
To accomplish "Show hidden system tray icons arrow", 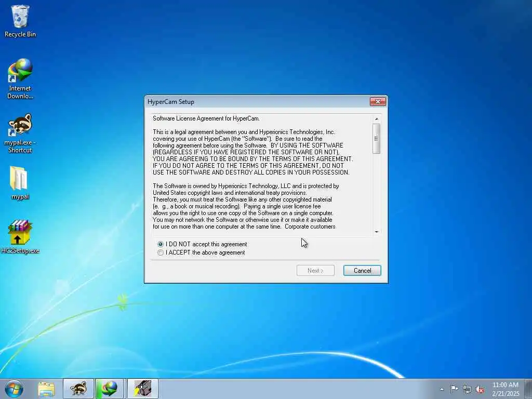I will tap(442, 390).
